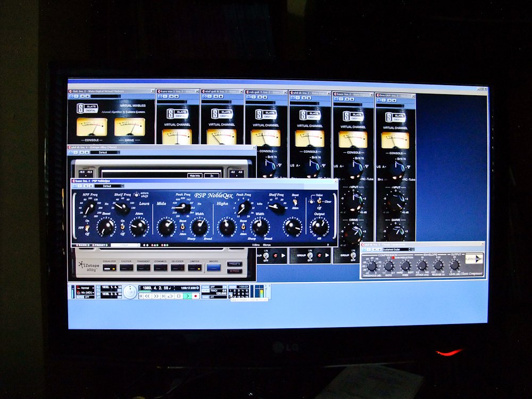Viewport: 532px width, 399px height.
Task: Click the NobleQex Bank selector
Action: click(83, 245)
